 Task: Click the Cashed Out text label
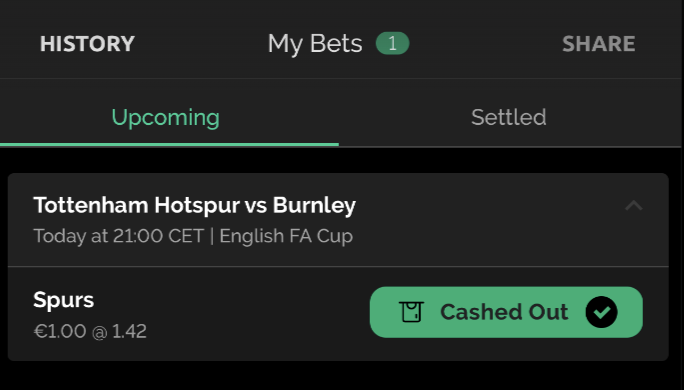pyautogui.click(x=504, y=312)
